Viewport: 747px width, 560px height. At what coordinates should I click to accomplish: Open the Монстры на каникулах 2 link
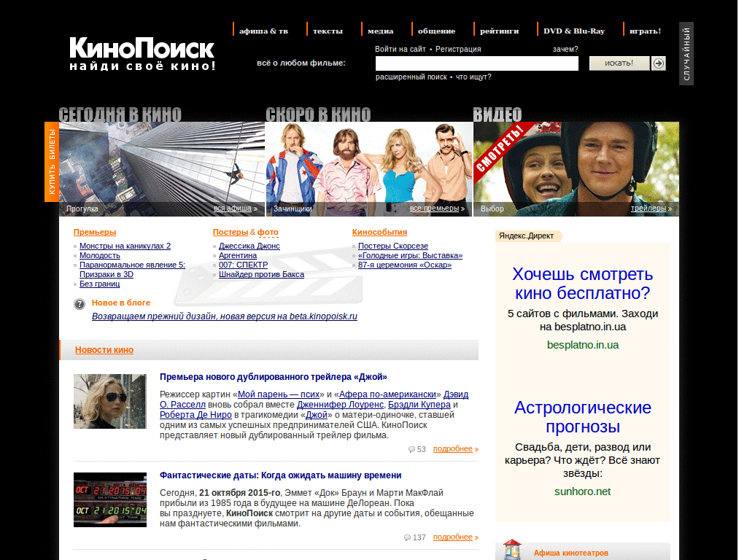pos(125,246)
